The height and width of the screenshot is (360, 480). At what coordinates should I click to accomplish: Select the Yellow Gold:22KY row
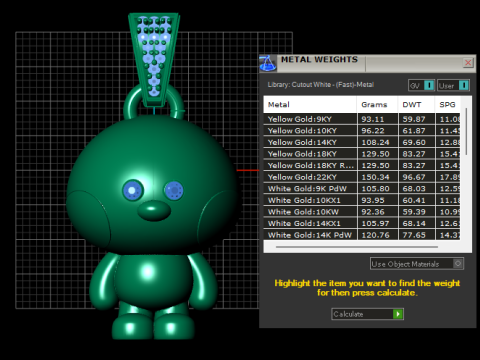click(362, 177)
